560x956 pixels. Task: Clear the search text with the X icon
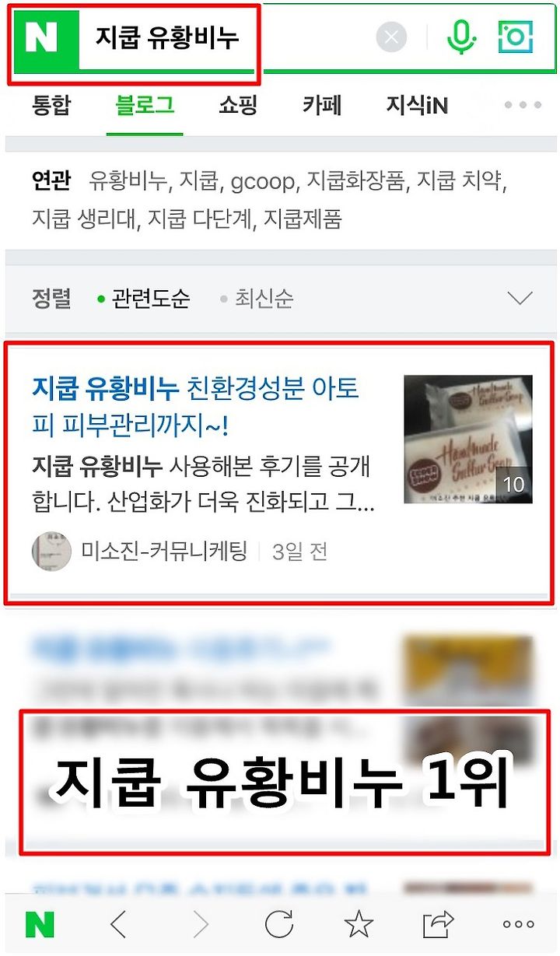coord(392,37)
